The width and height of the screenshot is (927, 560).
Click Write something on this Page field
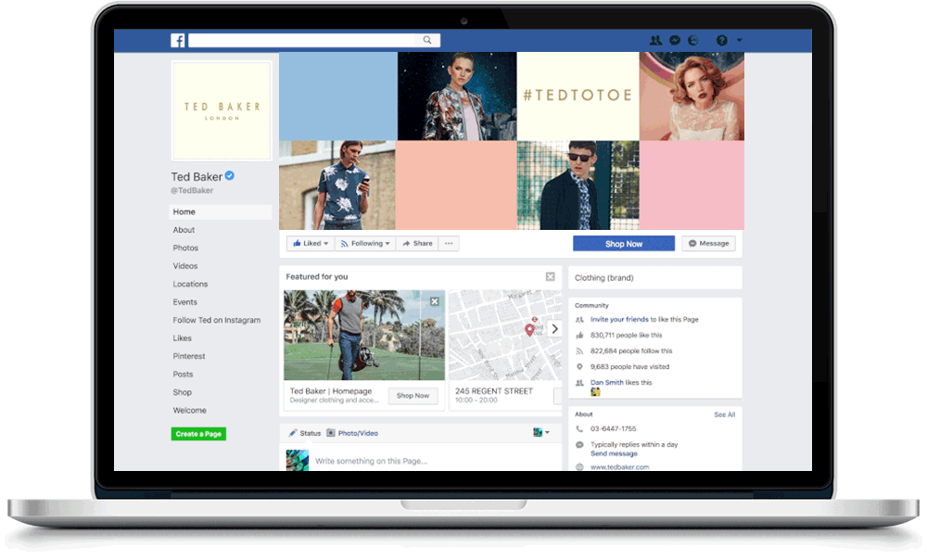click(372, 461)
